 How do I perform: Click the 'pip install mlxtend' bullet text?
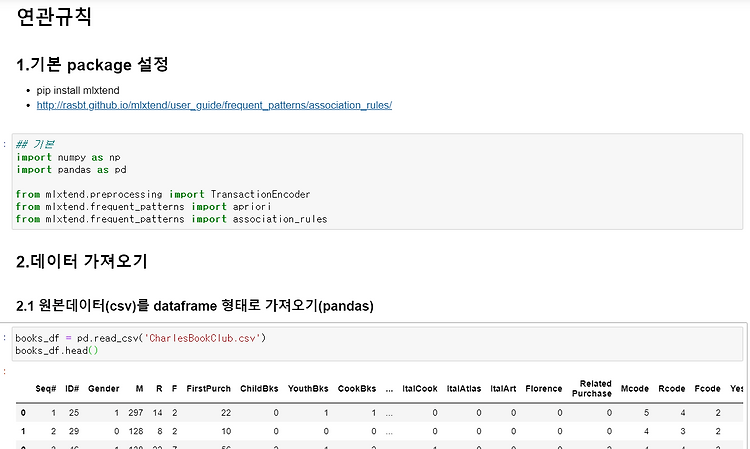(78, 90)
